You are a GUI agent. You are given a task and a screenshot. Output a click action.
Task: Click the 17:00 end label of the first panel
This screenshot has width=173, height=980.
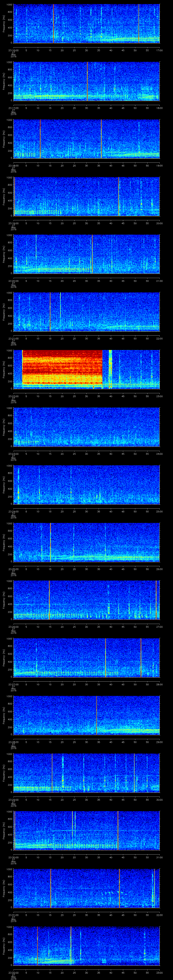160,50
